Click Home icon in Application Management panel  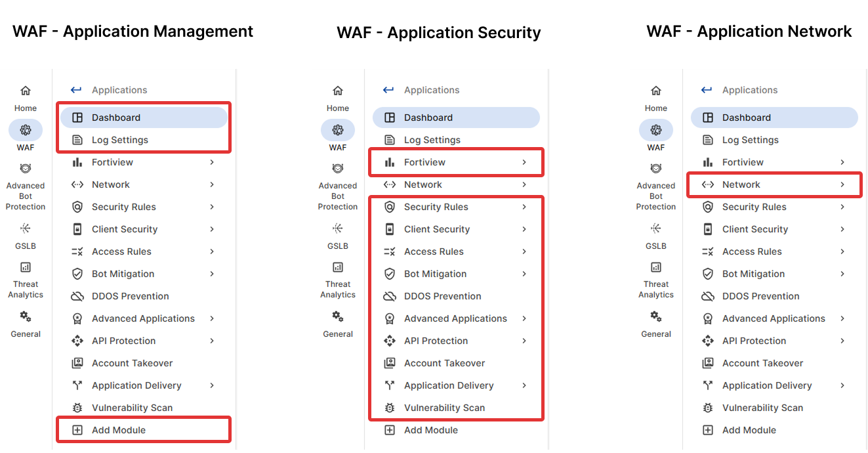(26, 91)
